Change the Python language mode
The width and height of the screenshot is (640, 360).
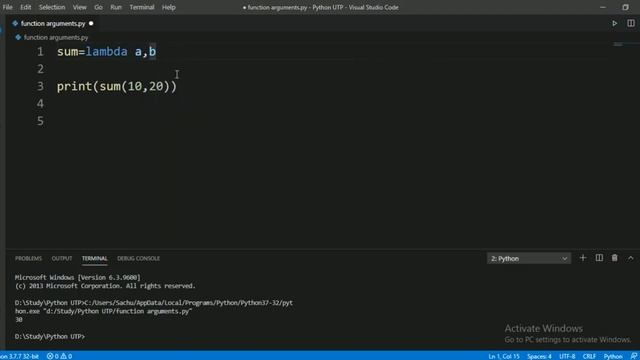(613, 356)
